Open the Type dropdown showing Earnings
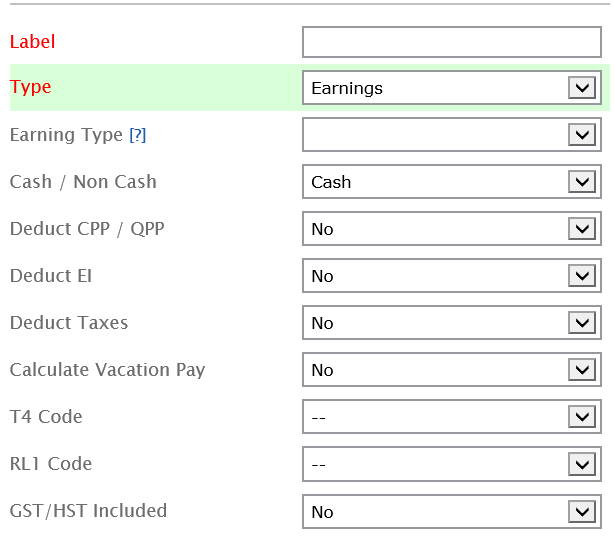 pyautogui.click(x=451, y=88)
